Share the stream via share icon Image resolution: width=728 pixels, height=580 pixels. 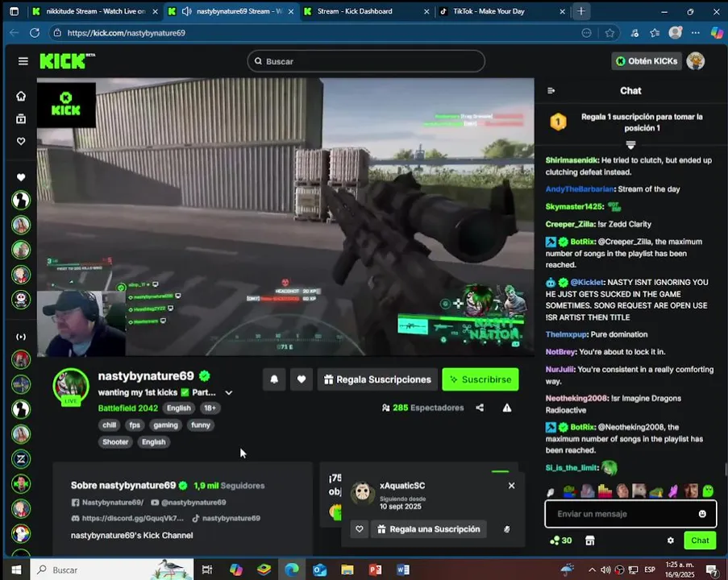pyautogui.click(x=480, y=408)
